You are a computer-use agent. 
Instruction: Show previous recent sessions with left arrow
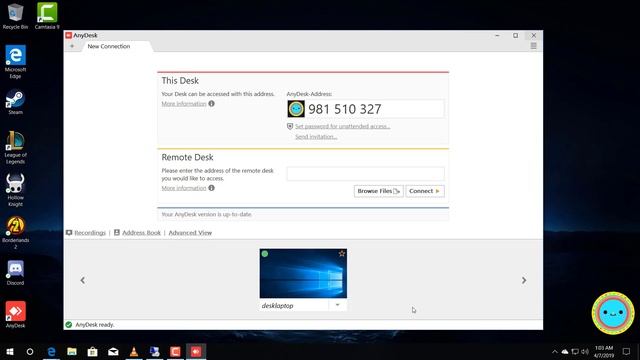click(x=83, y=280)
